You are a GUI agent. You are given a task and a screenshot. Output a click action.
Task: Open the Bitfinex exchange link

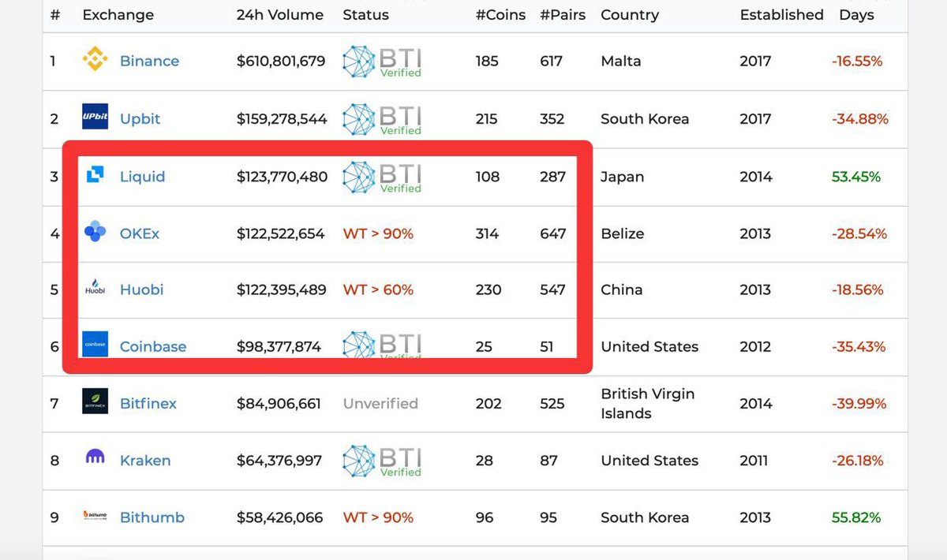148,403
